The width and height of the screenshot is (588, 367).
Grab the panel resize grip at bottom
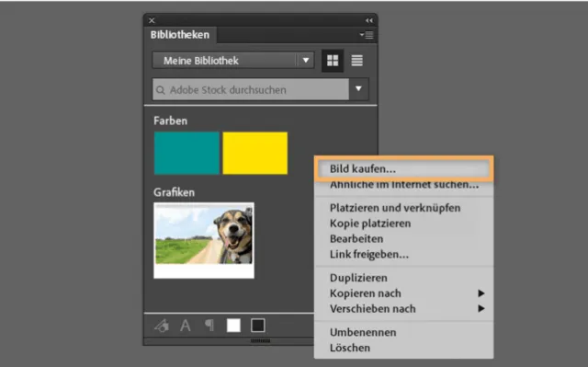(260, 340)
